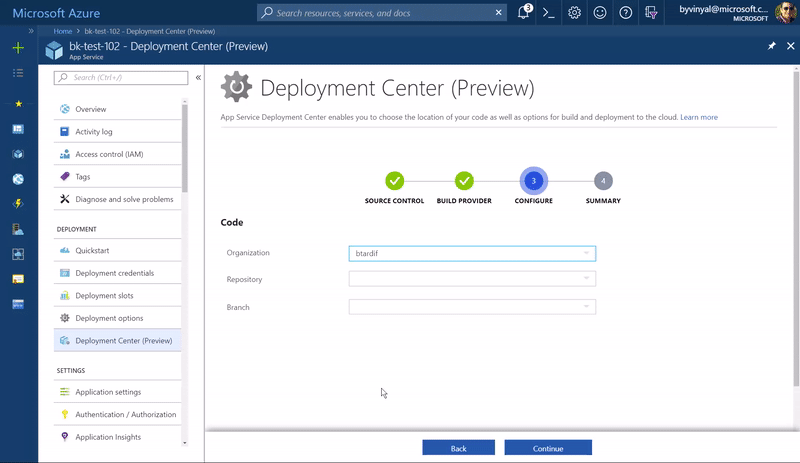Screen dimensions: 800x463
Task: Click the favorites star in left sidebar
Action: point(18,103)
